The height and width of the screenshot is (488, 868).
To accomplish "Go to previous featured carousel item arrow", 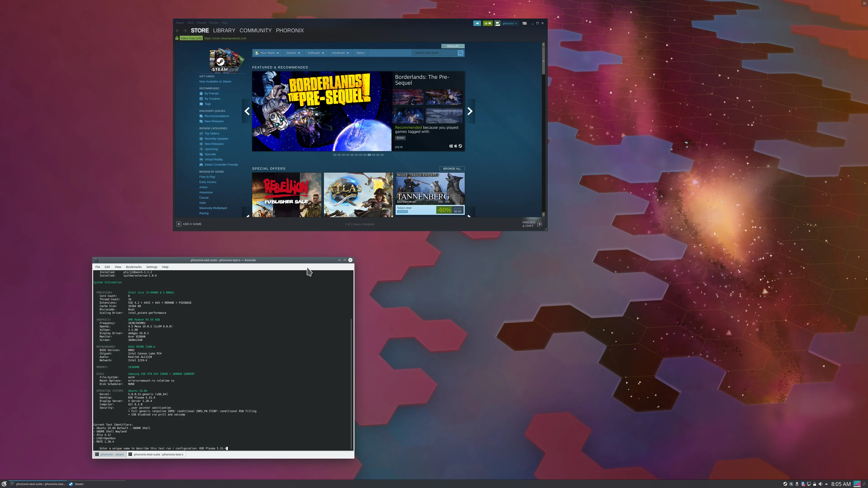I will [x=247, y=111].
